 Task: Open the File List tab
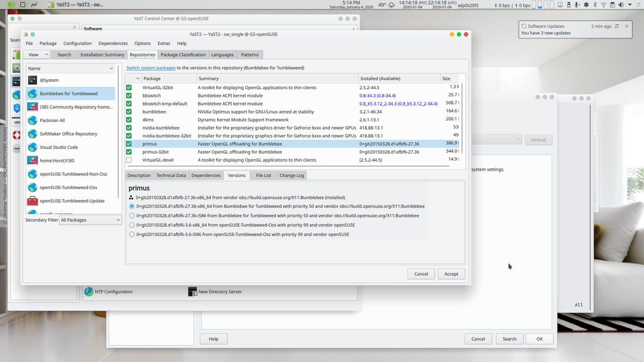tap(263, 175)
